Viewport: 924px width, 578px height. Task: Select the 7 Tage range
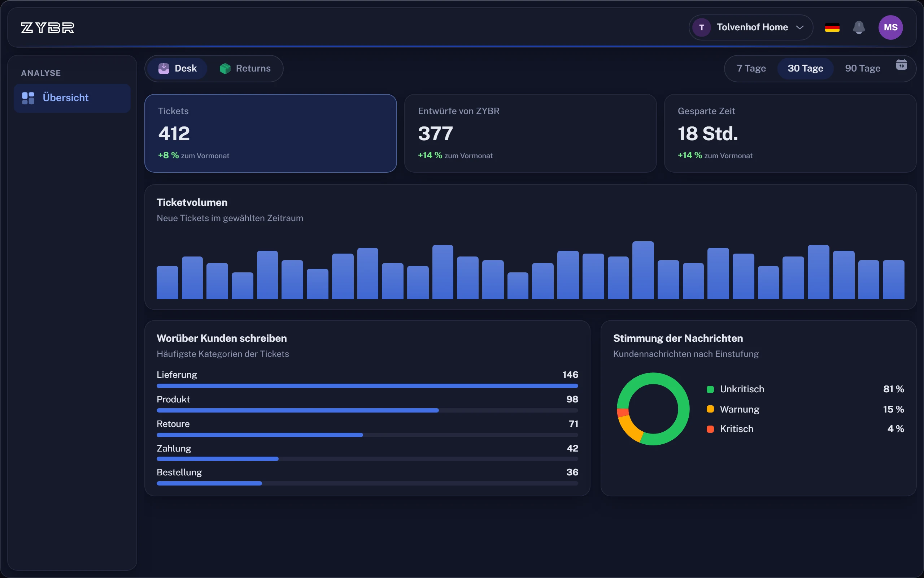tap(751, 68)
